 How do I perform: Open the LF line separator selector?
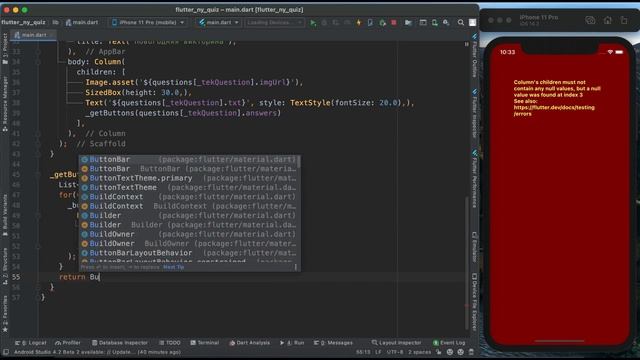(378, 352)
